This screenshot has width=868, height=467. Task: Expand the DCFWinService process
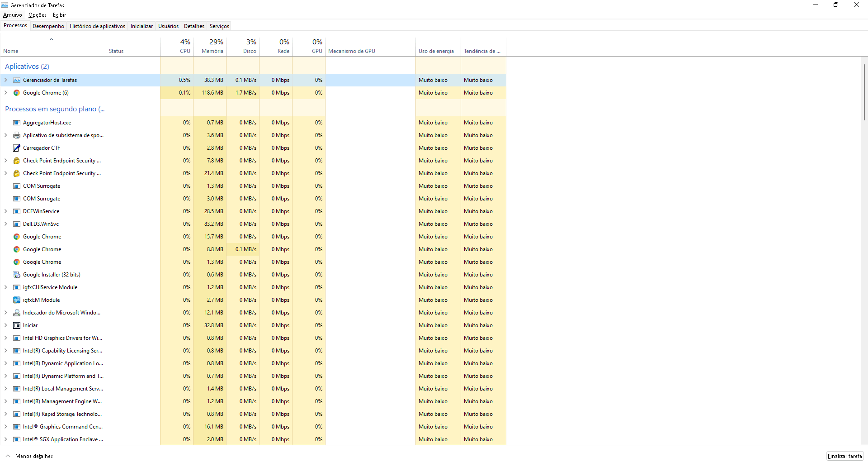pyautogui.click(x=5, y=211)
